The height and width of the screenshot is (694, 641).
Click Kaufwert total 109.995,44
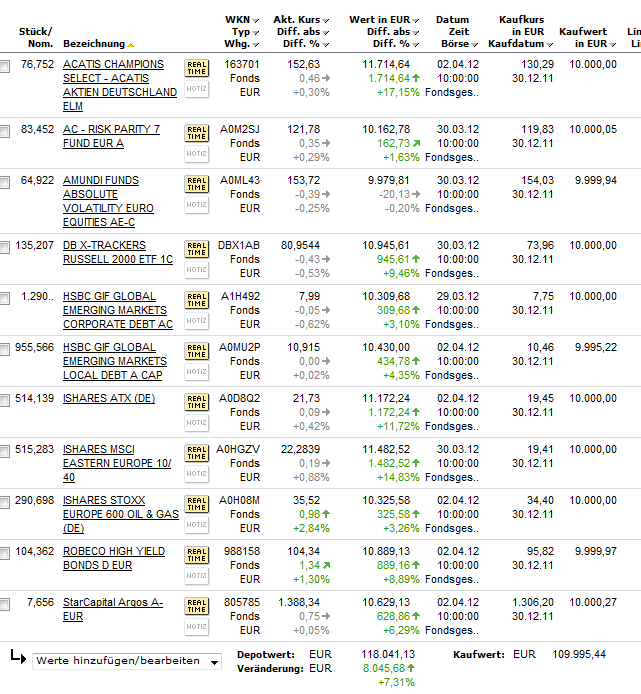pyautogui.click(x=579, y=654)
